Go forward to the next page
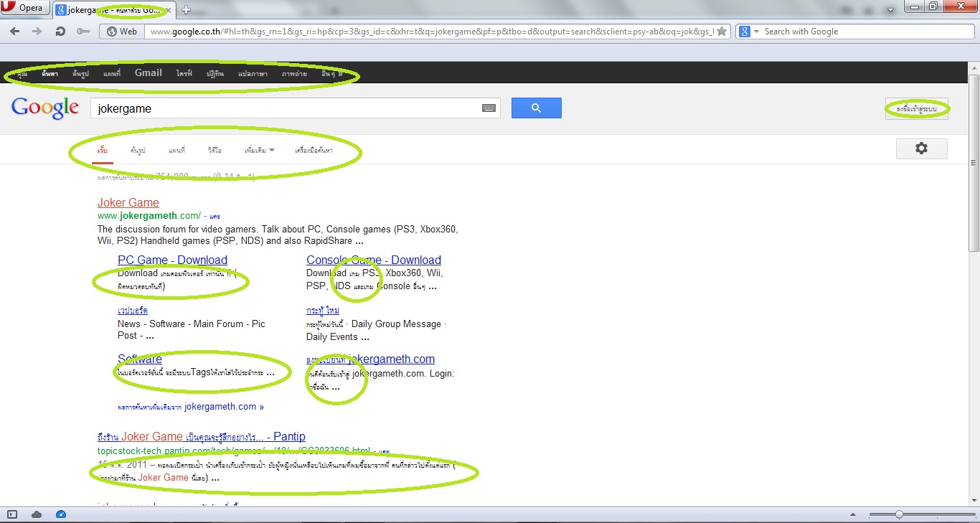 [36, 32]
